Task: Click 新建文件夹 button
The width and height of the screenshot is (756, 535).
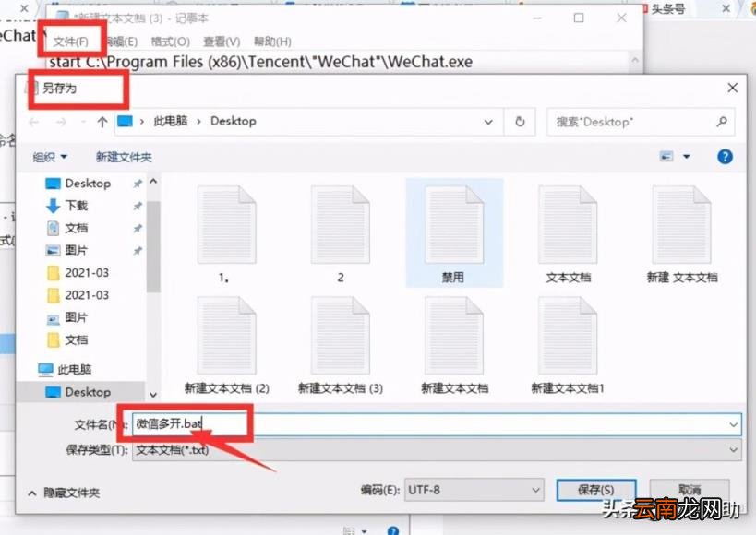Action: pos(124,157)
